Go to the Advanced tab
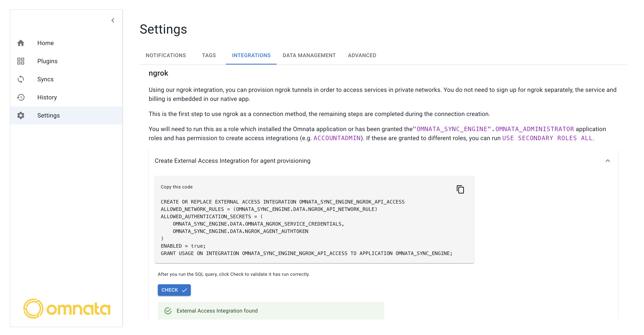The width and height of the screenshot is (644, 335). (x=362, y=55)
